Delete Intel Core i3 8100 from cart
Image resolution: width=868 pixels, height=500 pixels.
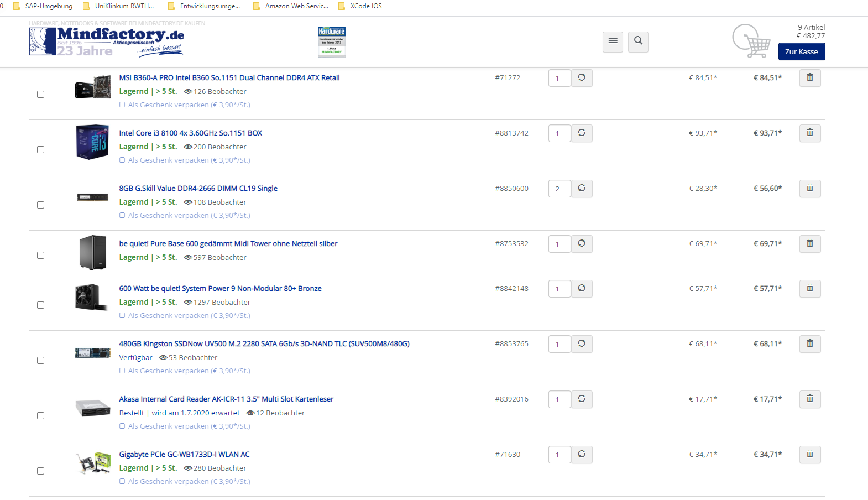click(x=810, y=133)
